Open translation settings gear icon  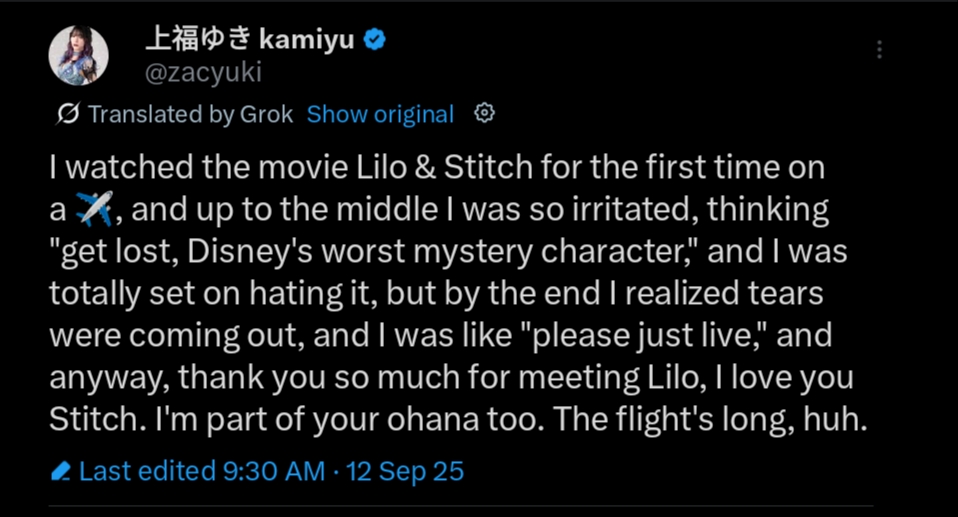pyautogui.click(x=485, y=113)
